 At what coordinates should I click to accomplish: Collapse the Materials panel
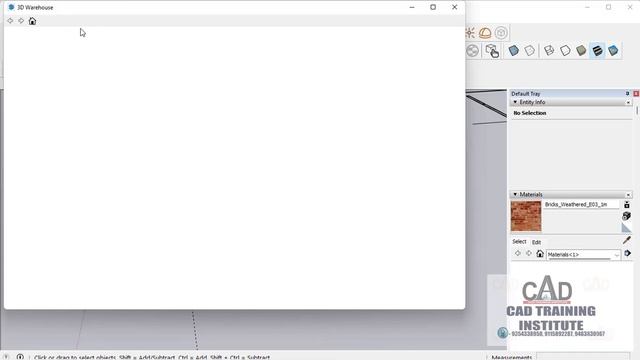[515, 194]
